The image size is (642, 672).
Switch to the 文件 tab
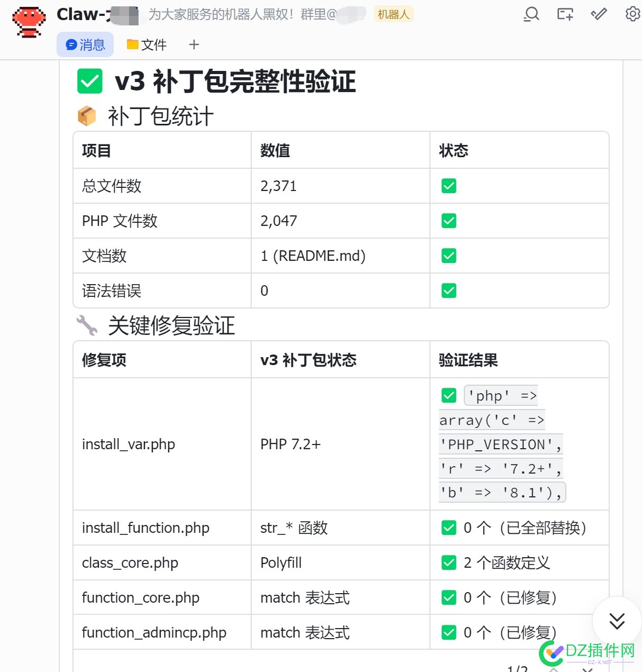coord(146,44)
